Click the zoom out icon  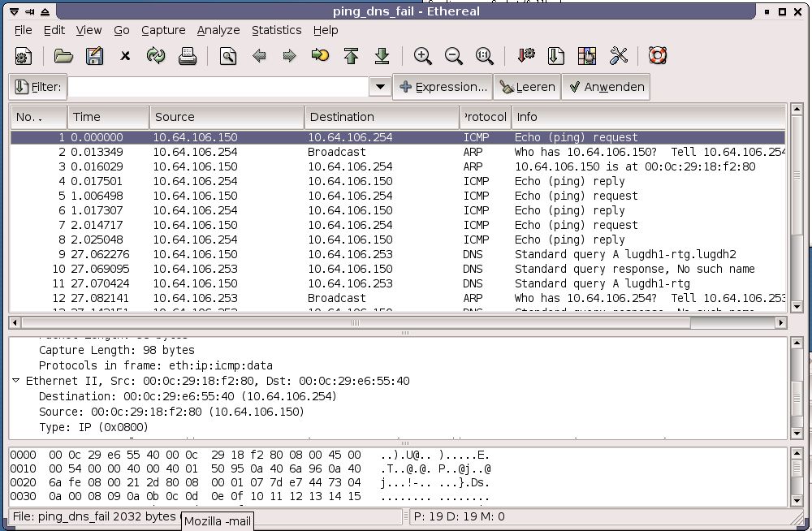pyautogui.click(x=454, y=56)
